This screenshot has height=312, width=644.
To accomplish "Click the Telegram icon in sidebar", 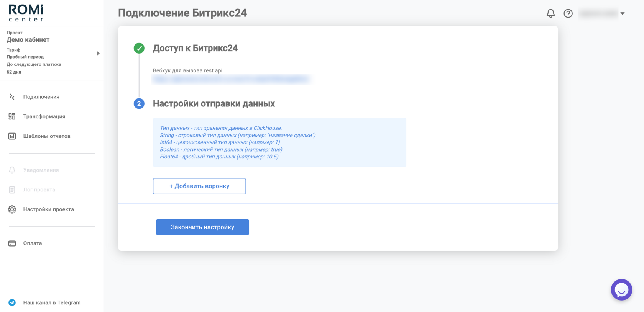I will pos(12,302).
